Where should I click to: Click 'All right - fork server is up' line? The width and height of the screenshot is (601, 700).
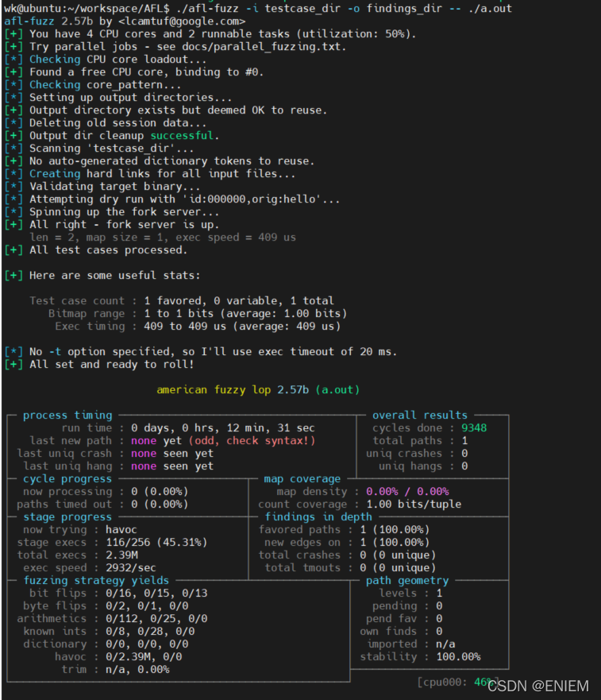111,225
